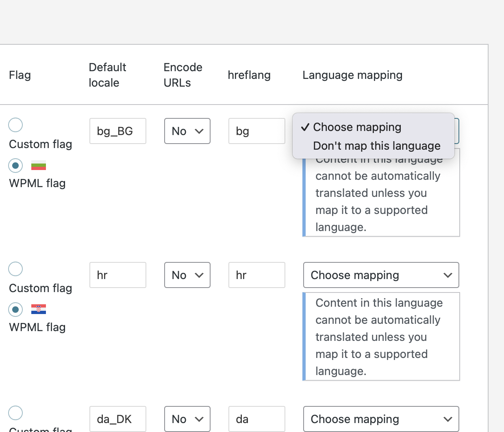Viewport: 504px width, 432px height.
Task: Select the checked "Choose mapping" option
Action: (357, 127)
